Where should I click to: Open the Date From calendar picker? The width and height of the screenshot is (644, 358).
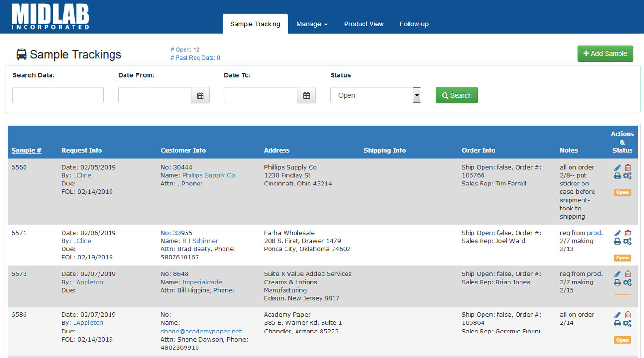[x=200, y=95]
